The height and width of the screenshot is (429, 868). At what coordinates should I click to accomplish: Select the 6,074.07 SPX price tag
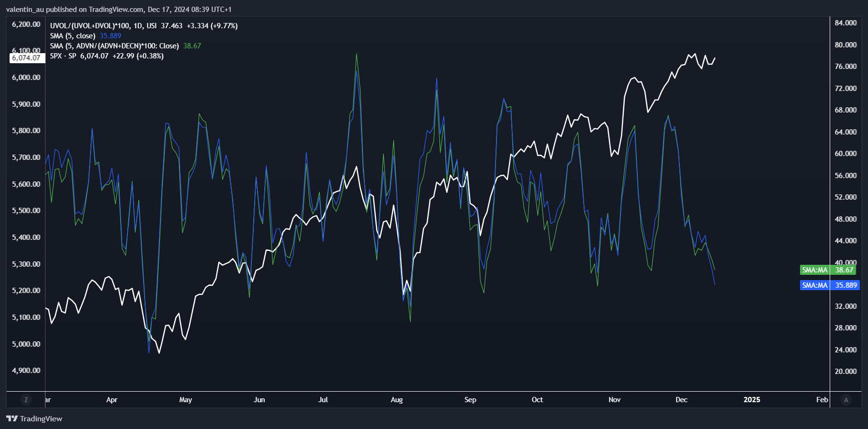pos(27,58)
